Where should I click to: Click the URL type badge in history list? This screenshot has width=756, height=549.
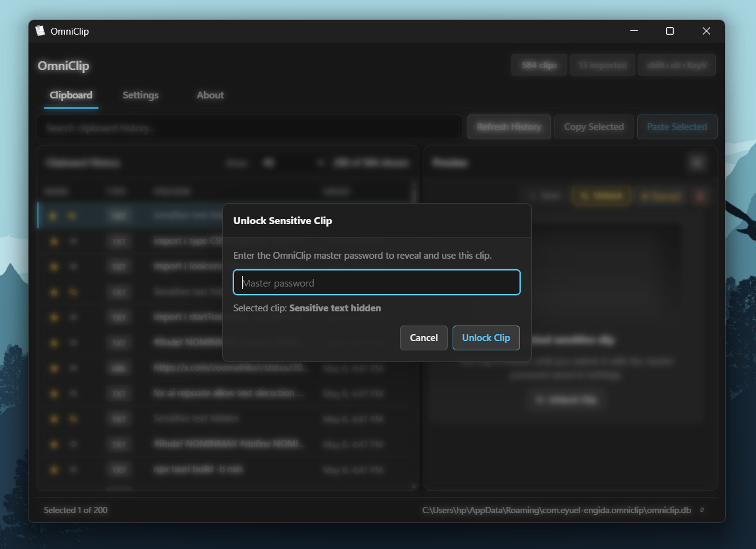click(x=118, y=368)
